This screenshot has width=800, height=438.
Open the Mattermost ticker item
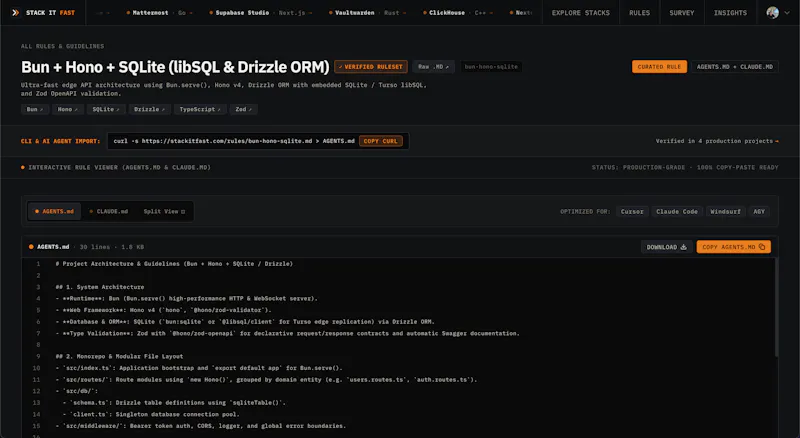tap(159, 13)
